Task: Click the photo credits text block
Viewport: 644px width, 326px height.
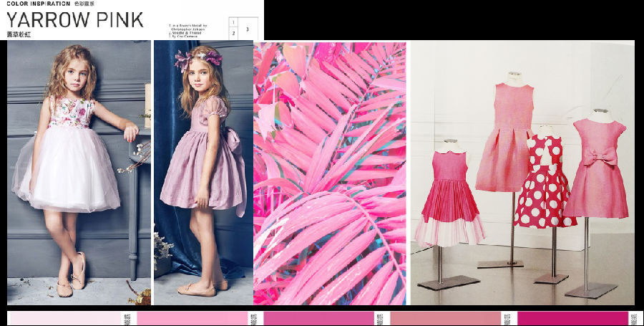Action: 188,32
